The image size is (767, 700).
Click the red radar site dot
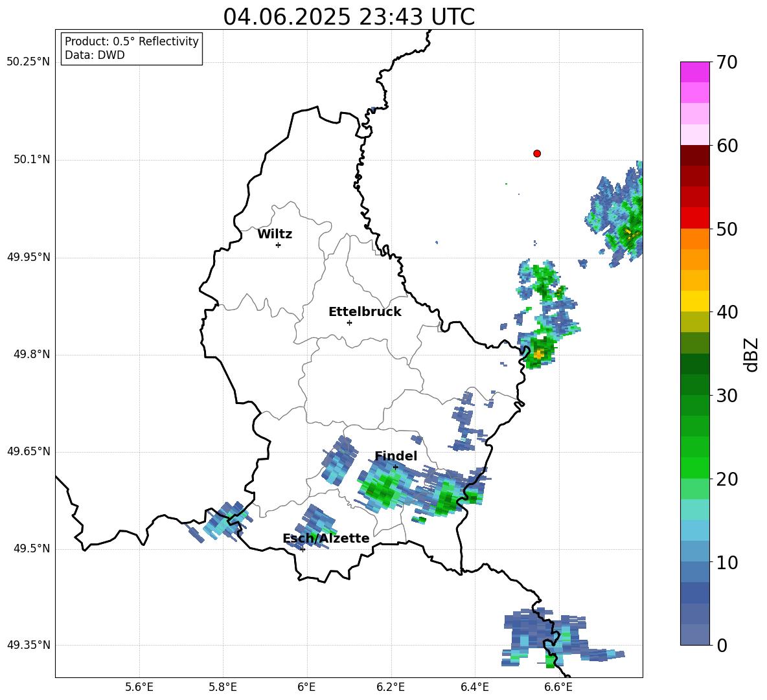[x=536, y=153]
